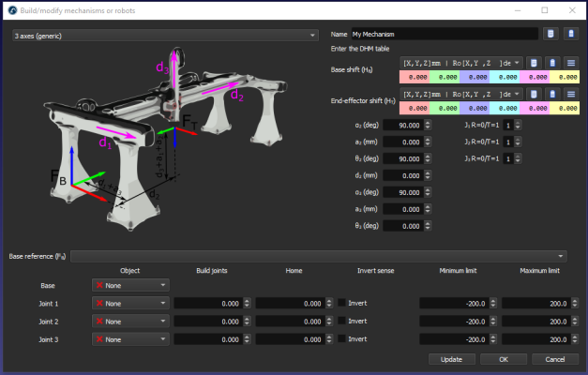Open the Joint 2 object dropdown
The height and width of the screenshot is (375, 588).
point(130,322)
